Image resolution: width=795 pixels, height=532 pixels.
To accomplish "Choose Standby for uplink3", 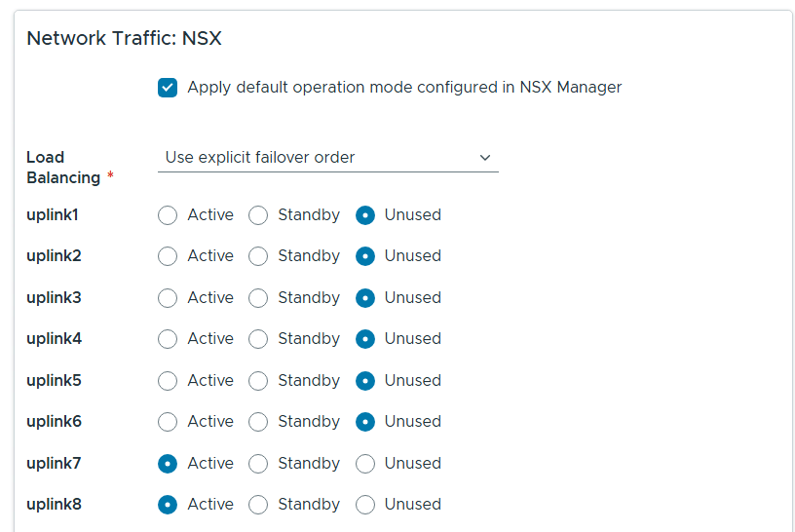I will point(258,298).
